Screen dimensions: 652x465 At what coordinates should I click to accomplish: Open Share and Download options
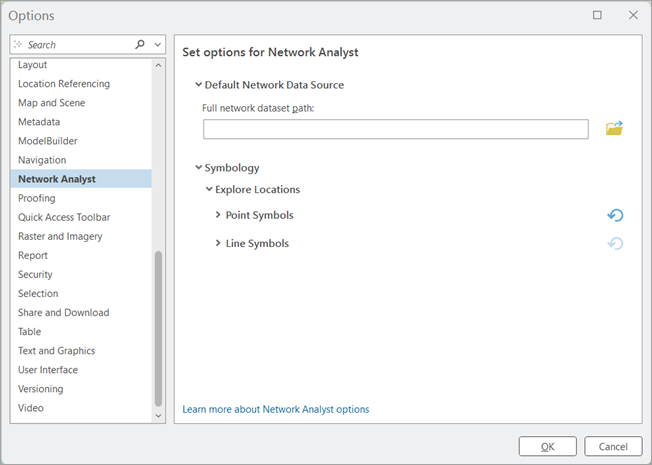click(64, 313)
